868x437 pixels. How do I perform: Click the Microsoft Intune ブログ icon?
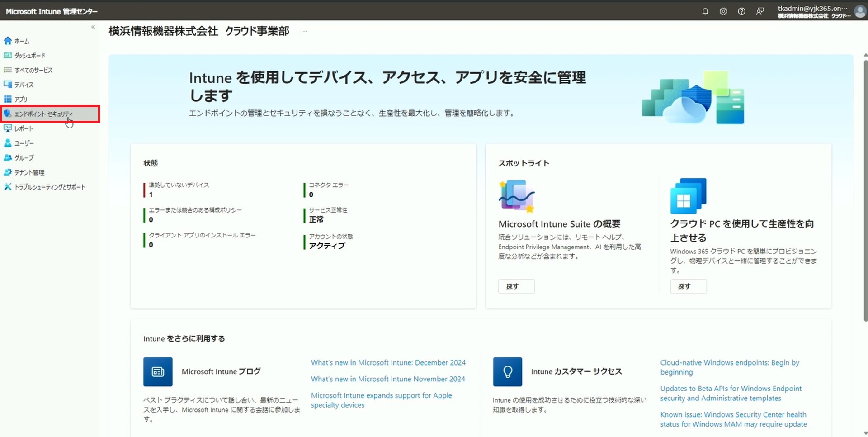[x=158, y=371]
